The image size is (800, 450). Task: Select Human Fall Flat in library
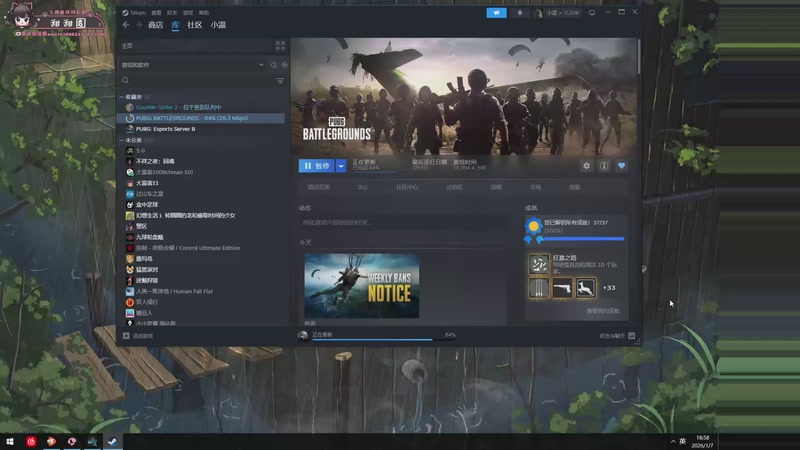202,291
